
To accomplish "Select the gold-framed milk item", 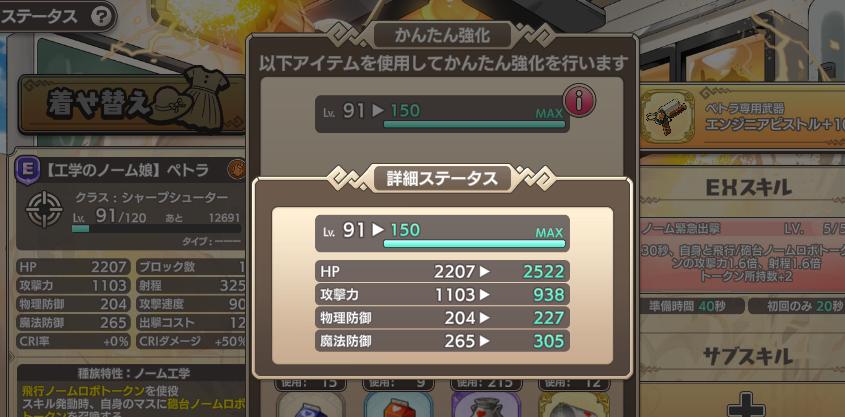I will click(574, 405).
